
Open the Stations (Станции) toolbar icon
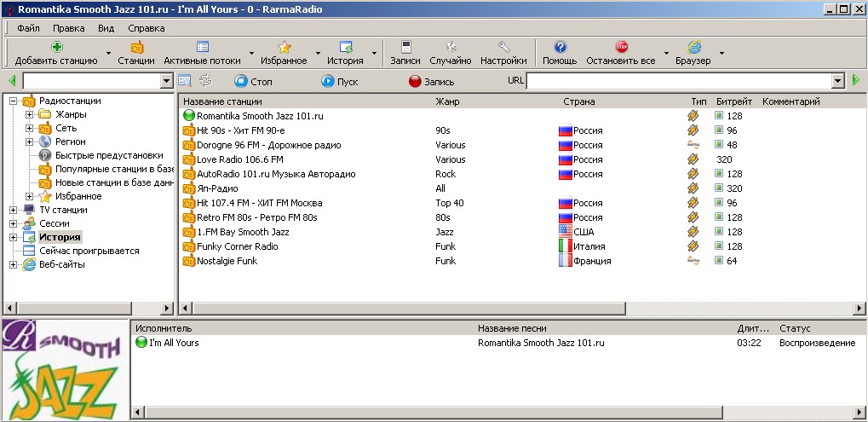(136, 47)
